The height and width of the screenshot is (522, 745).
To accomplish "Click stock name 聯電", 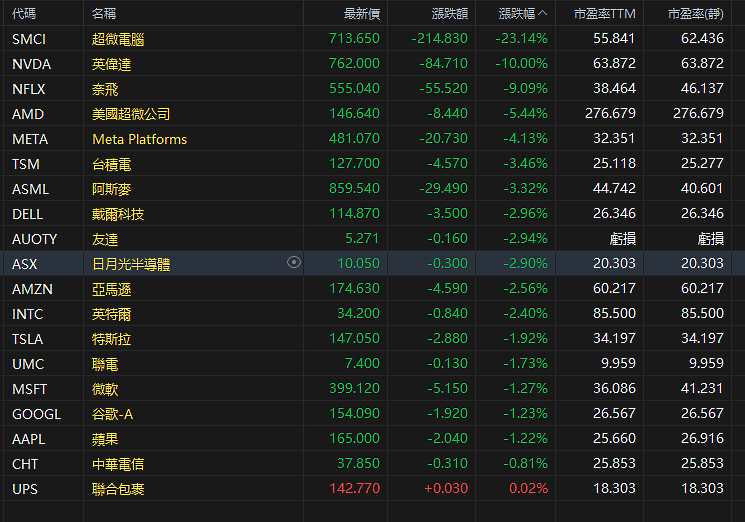I will (x=105, y=364).
